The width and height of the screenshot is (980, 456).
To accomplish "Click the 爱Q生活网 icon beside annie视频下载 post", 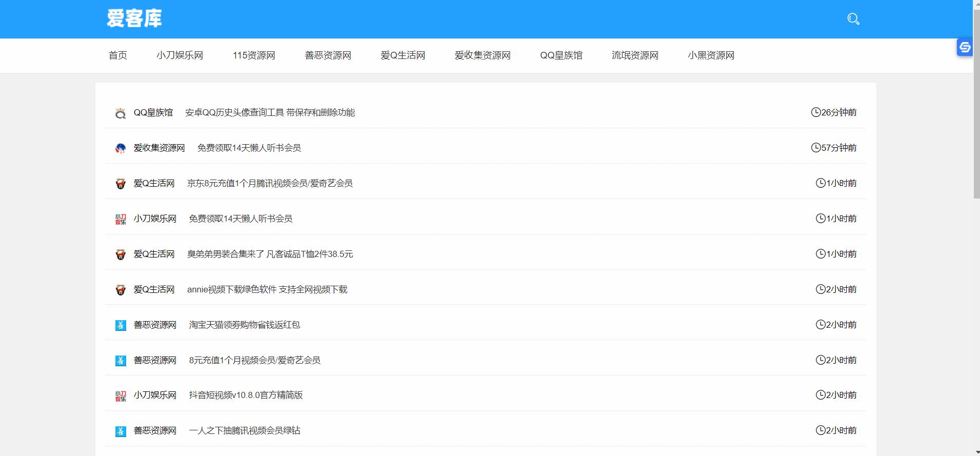I will tap(121, 290).
